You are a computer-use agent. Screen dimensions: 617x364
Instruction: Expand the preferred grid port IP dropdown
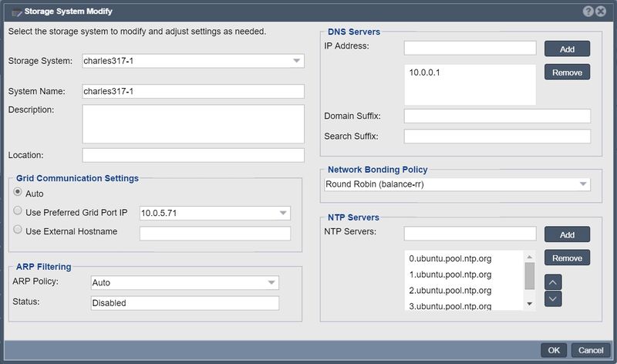click(283, 213)
